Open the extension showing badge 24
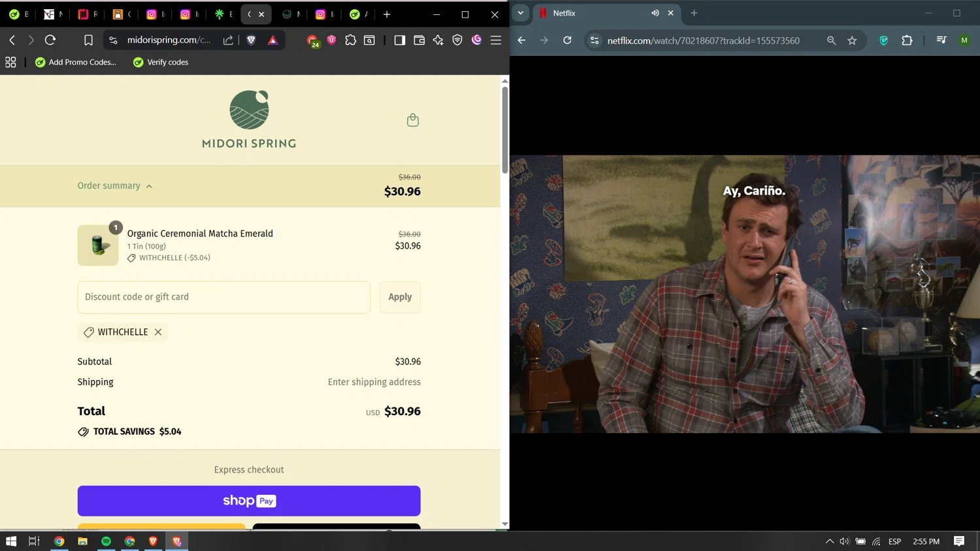 pos(313,41)
